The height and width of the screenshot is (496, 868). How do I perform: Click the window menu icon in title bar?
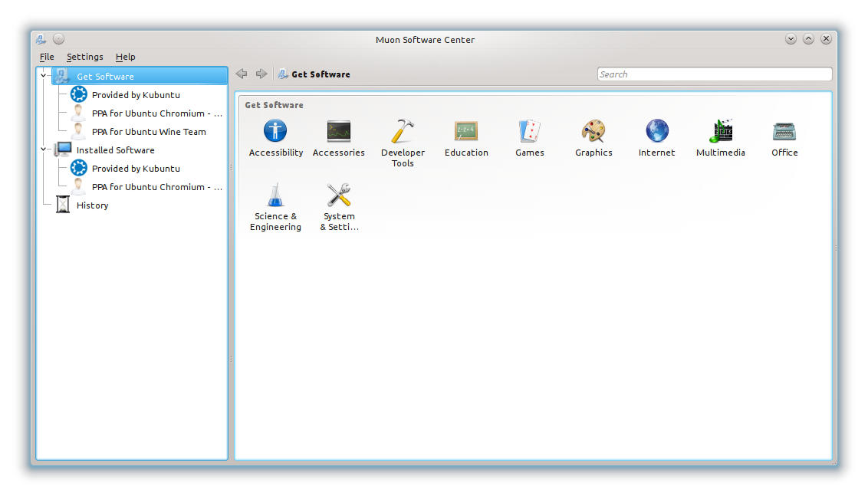(x=41, y=39)
